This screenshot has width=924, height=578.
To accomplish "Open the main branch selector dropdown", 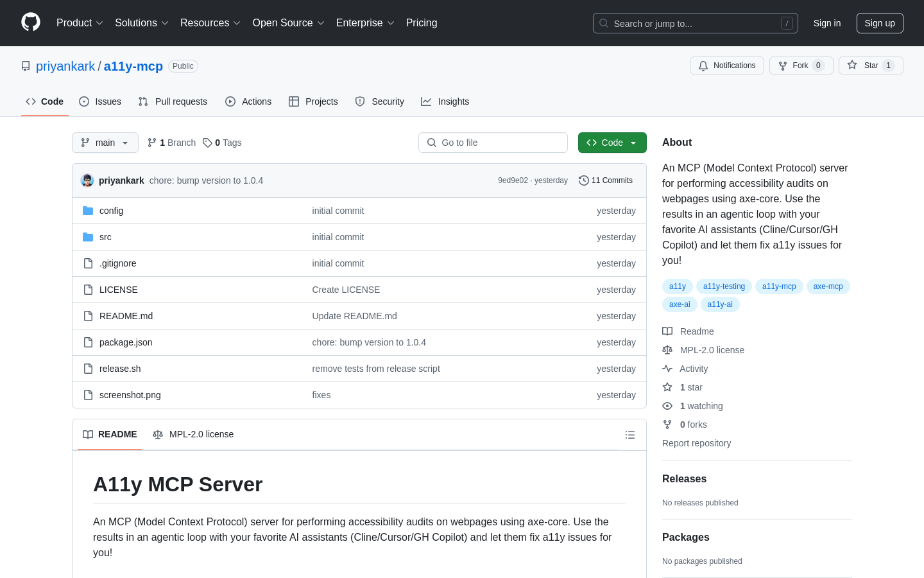I will (105, 143).
